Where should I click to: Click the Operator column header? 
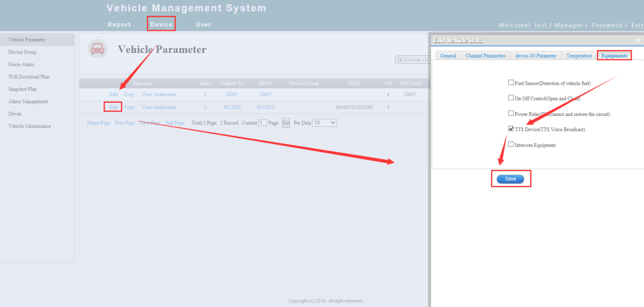(x=142, y=83)
